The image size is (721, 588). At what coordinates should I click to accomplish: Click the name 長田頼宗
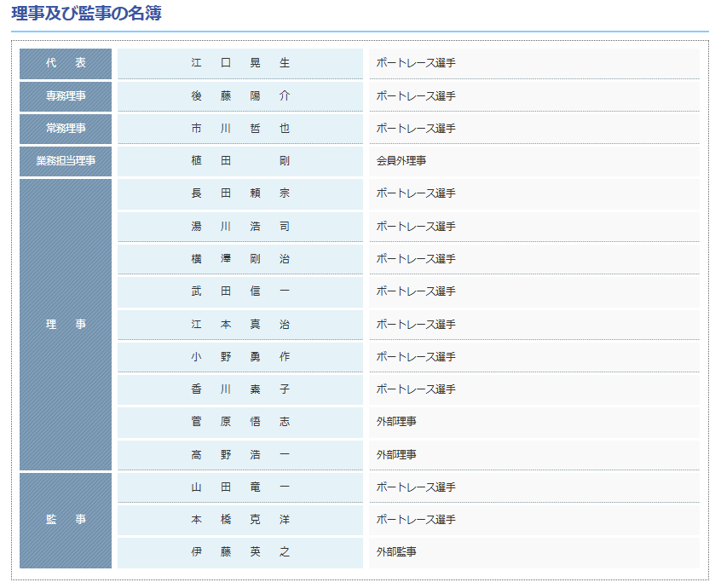coord(240,193)
